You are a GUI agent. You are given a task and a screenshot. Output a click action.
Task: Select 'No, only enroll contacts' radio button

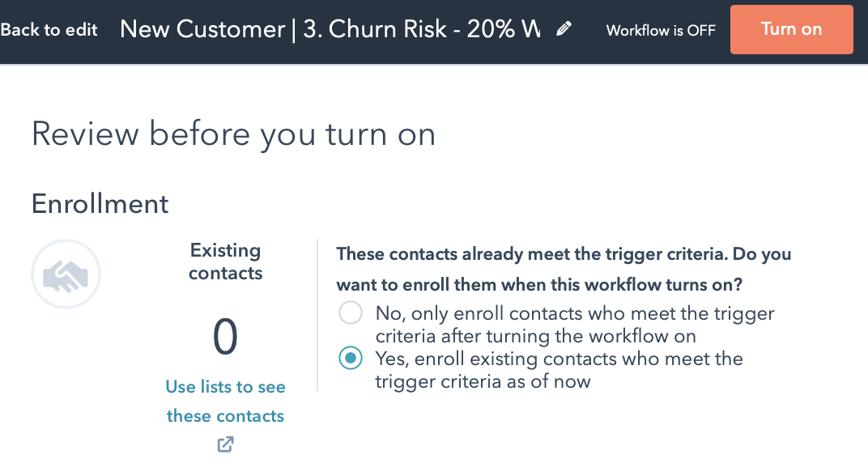coord(351,313)
